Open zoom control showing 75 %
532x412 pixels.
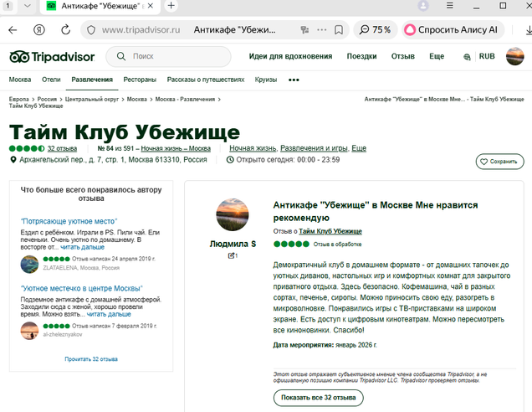pyautogui.click(x=376, y=30)
